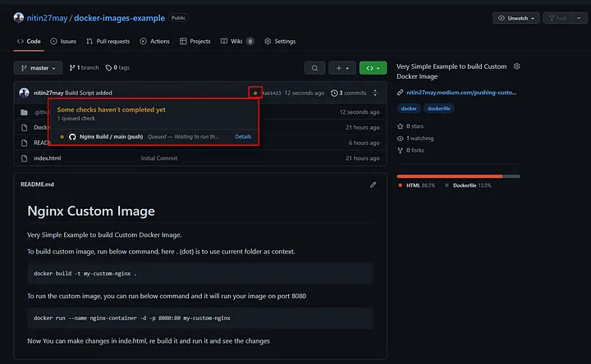Open the index.html file
Viewport: 591px width, 364px height.
(47, 158)
